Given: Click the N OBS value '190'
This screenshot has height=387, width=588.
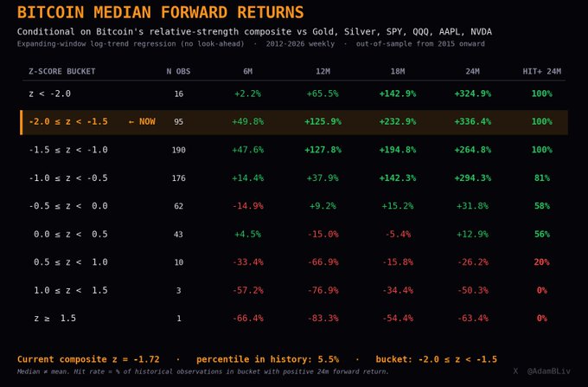Looking at the screenshot, I should (179, 150).
